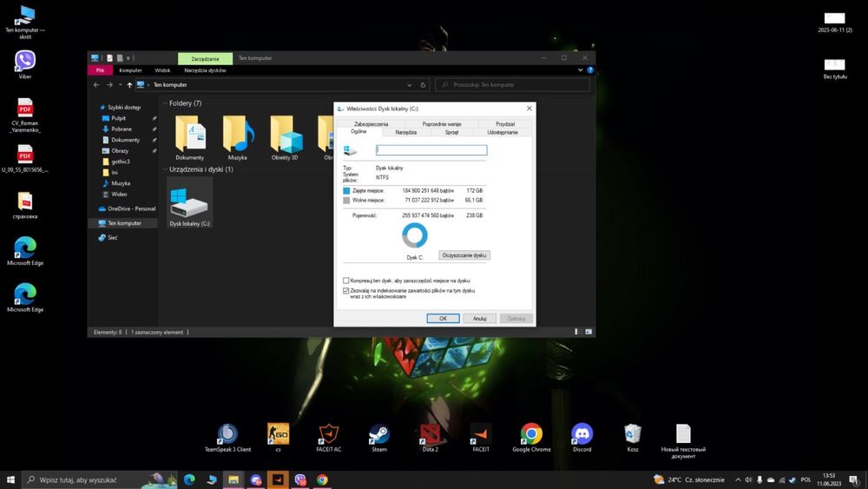Screen dimensions: 868x489
Task: Open the Przydział tab
Action: coord(505,124)
